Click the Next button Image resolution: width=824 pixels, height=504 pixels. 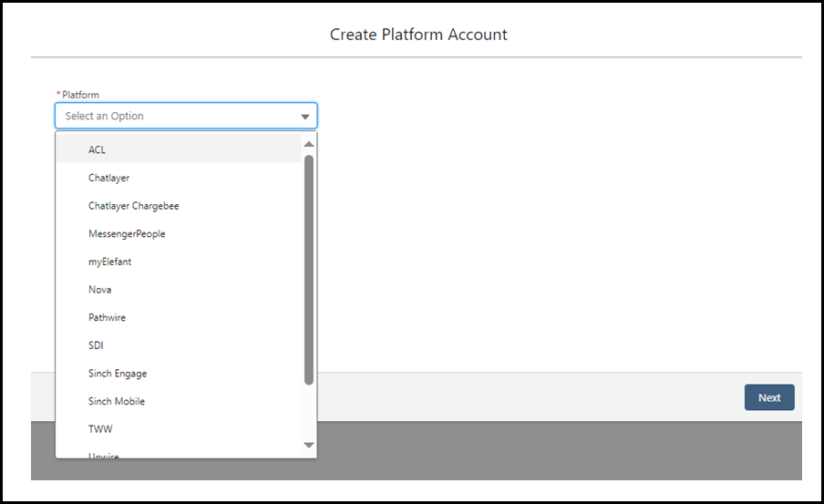768,397
